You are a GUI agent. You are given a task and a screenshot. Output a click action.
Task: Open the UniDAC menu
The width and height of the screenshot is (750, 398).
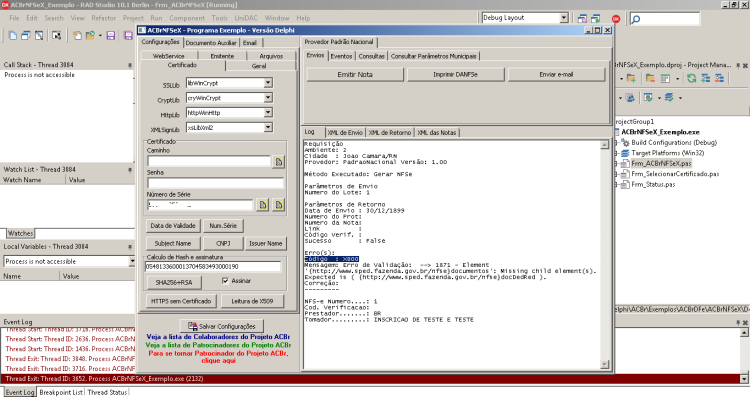[x=246, y=18]
